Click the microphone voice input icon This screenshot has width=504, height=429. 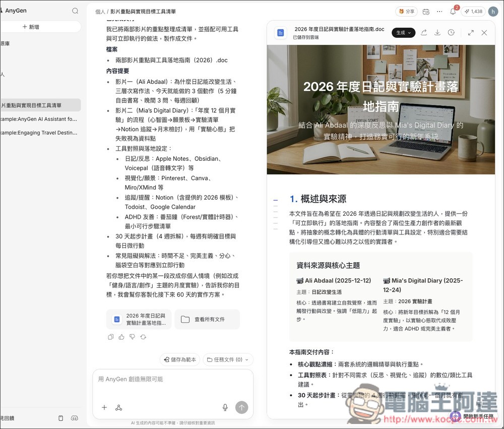[x=225, y=407]
